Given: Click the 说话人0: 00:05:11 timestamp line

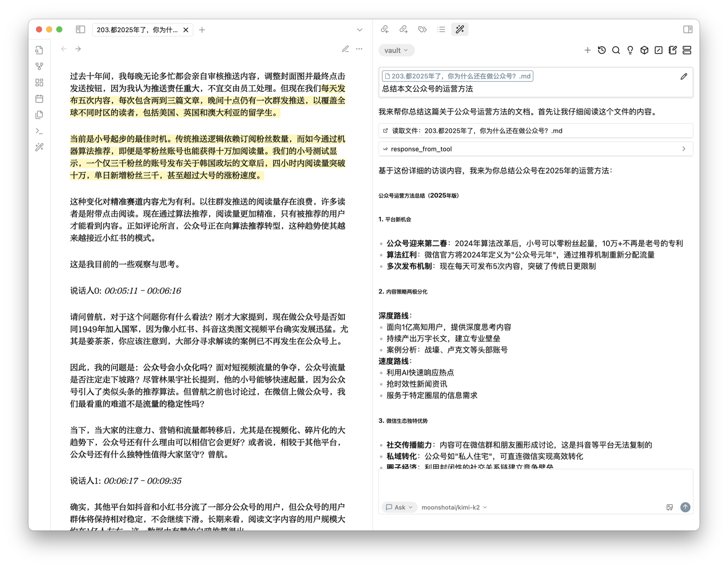Looking at the screenshot, I should 126,291.
